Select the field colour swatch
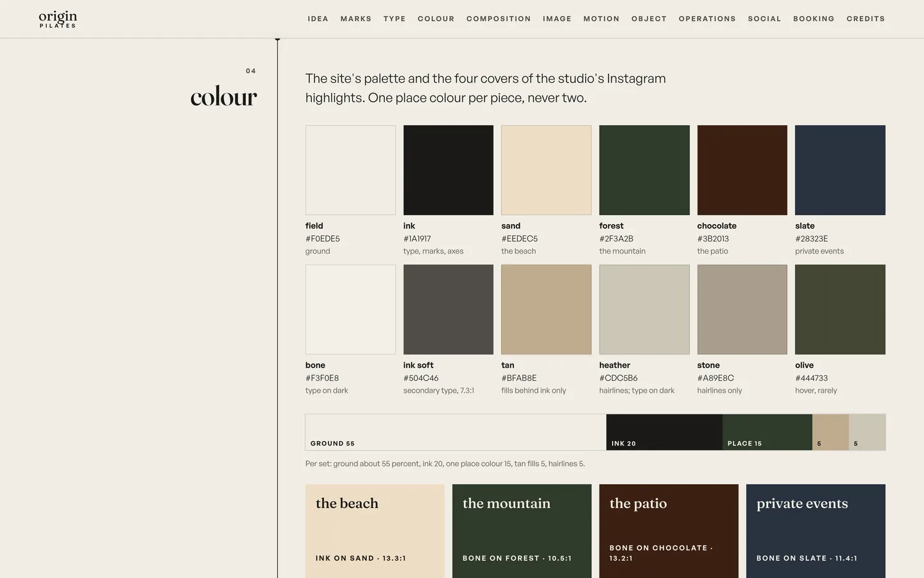 pos(350,170)
